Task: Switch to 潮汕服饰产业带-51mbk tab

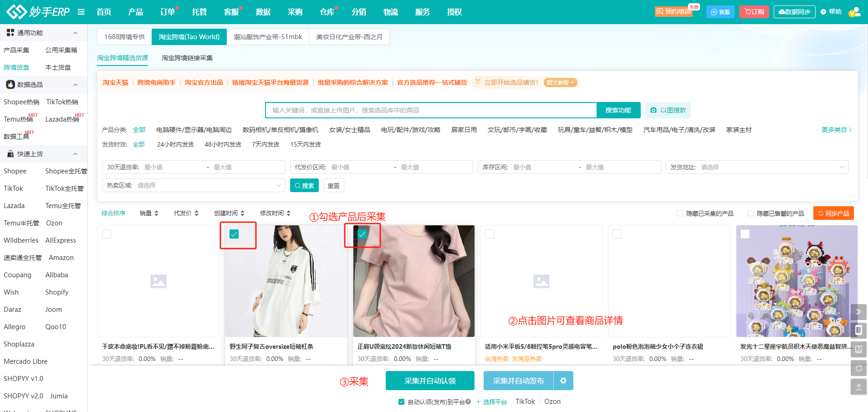Action: [x=268, y=37]
